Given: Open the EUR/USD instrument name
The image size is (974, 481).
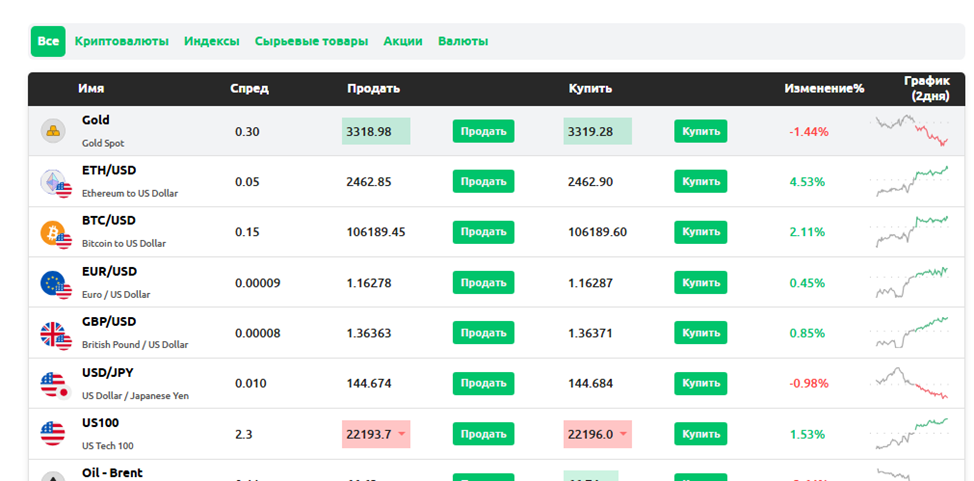Looking at the screenshot, I should pos(109,272).
